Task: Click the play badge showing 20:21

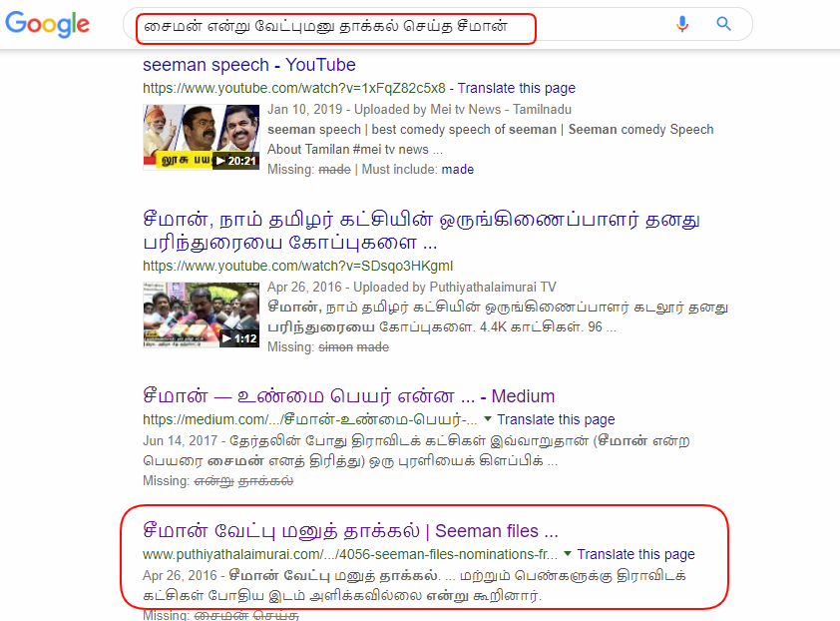Action: [x=235, y=161]
